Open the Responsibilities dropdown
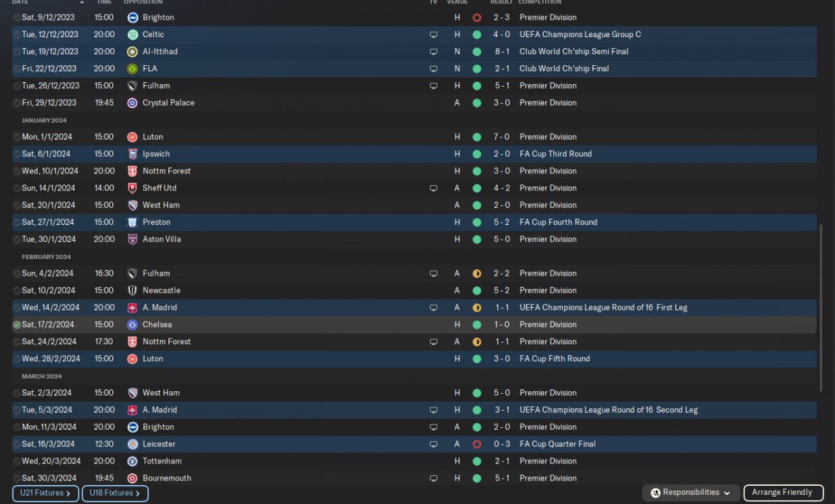This screenshot has height=504, width=835. coord(691,493)
